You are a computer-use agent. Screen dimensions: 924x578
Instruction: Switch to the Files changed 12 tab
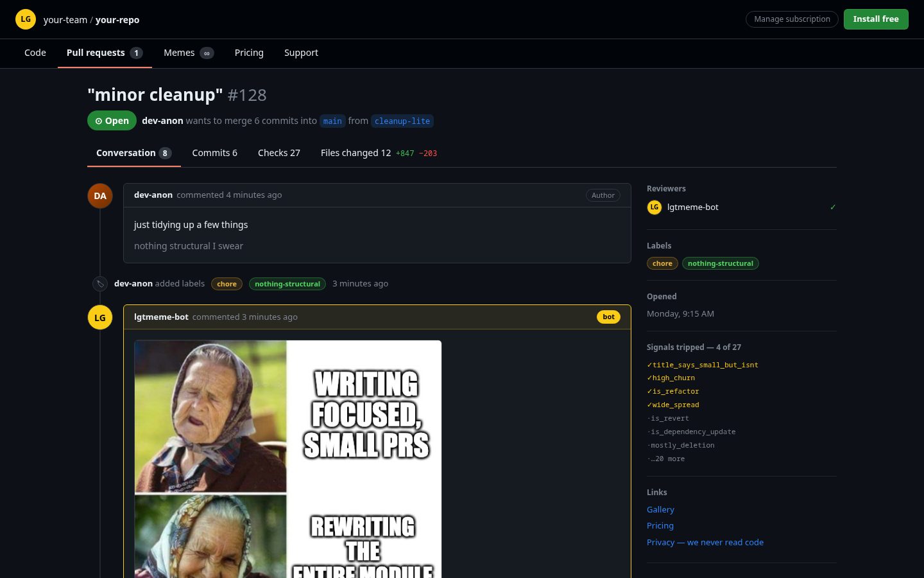pos(379,153)
